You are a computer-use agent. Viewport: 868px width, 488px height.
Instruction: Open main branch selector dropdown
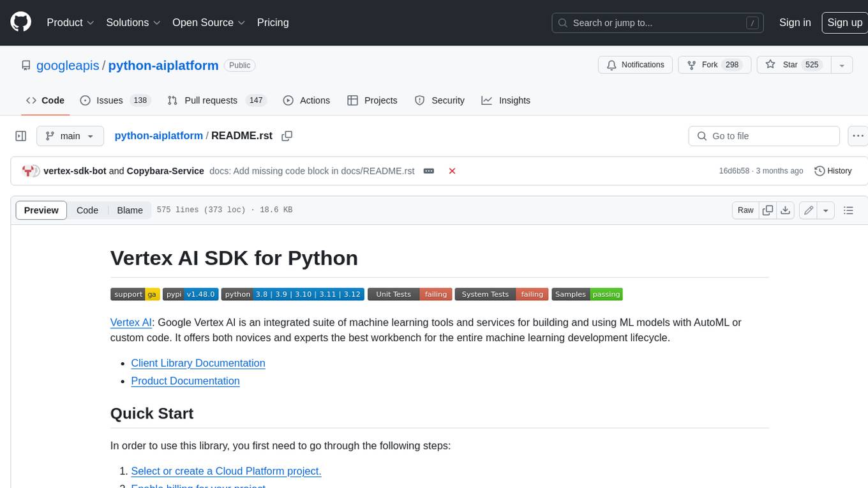pyautogui.click(x=70, y=136)
